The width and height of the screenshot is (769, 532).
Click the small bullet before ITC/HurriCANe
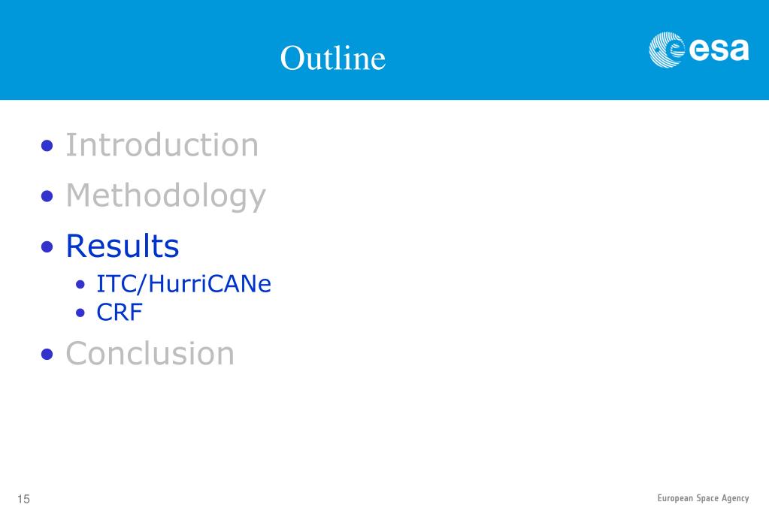coord(80,284)
